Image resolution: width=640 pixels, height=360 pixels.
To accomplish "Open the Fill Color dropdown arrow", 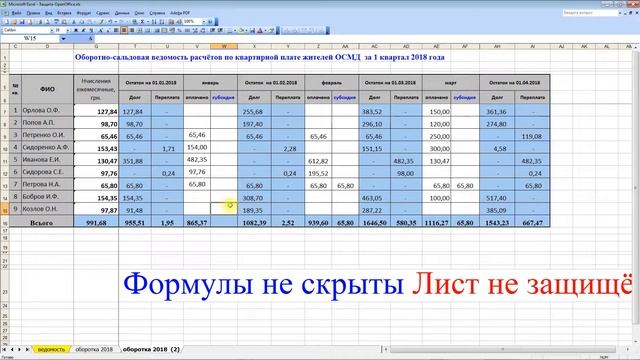I will pyautogui.click(x=246, y=30).
